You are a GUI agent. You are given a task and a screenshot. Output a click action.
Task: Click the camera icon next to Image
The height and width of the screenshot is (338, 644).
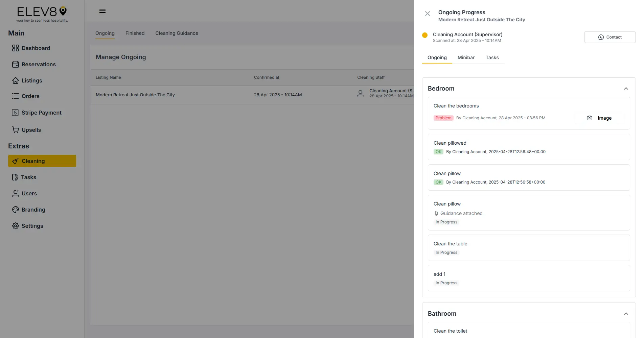tap(590, 118)
